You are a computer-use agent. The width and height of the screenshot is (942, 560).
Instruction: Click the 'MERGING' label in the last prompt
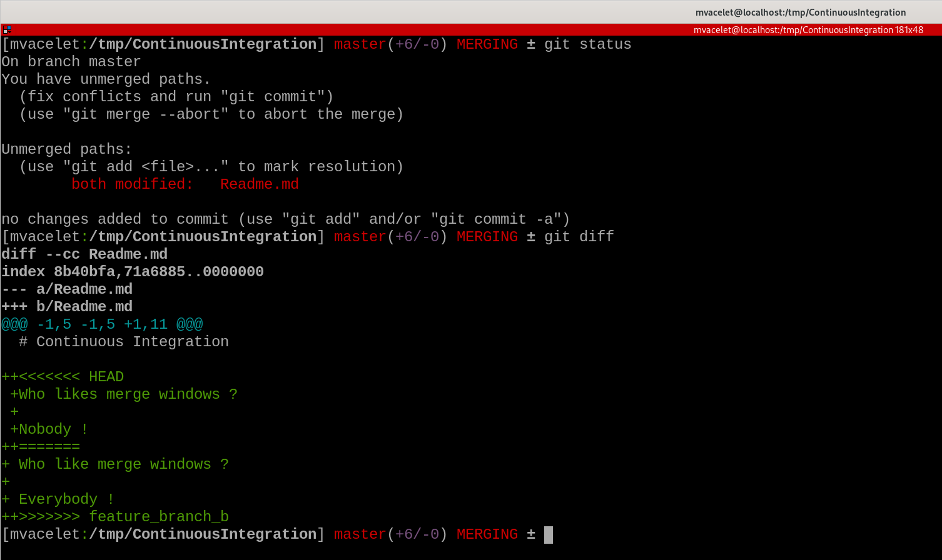tap(487, 534)
